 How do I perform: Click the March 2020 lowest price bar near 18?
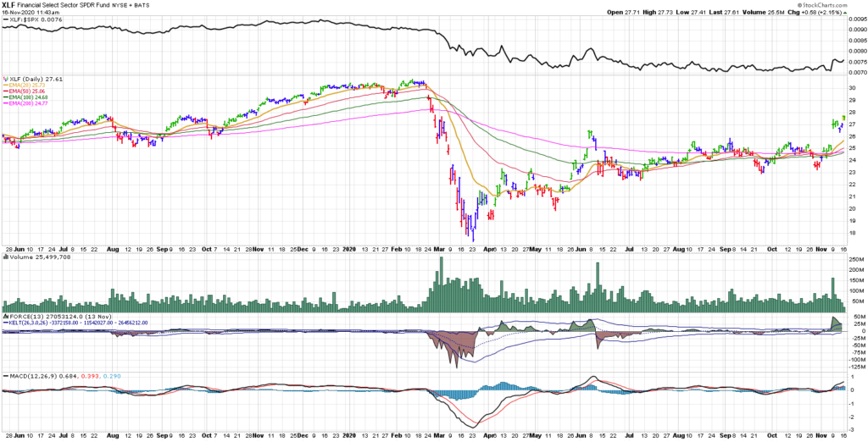473,230
